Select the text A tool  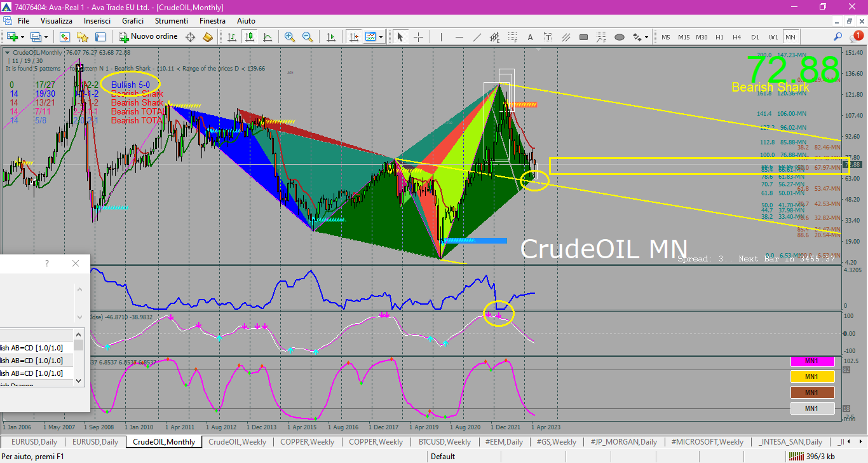coord(531,37)
